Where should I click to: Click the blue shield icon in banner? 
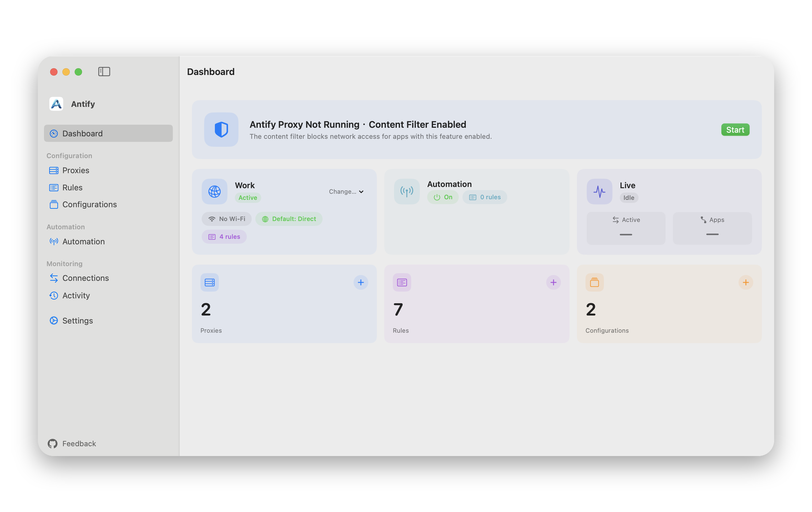pyautogui.click(x=221, y=130)
